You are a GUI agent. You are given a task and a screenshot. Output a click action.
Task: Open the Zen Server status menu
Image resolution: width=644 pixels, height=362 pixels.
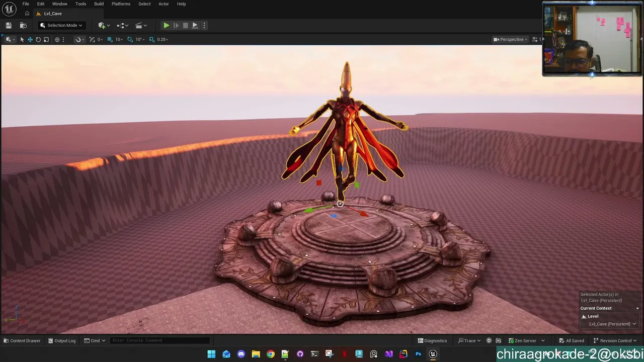[x=526, y=340]
